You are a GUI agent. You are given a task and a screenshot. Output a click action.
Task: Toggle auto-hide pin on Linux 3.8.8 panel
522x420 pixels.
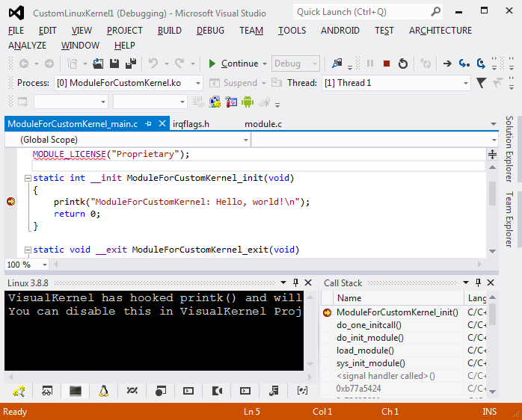point(295,282)
